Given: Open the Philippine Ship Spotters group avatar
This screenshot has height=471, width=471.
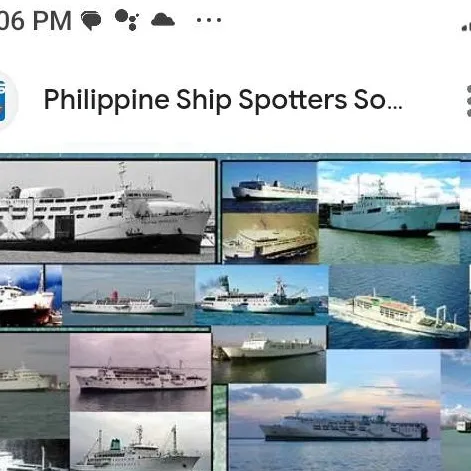Looking at the screenshot, I should click(7, 101).
